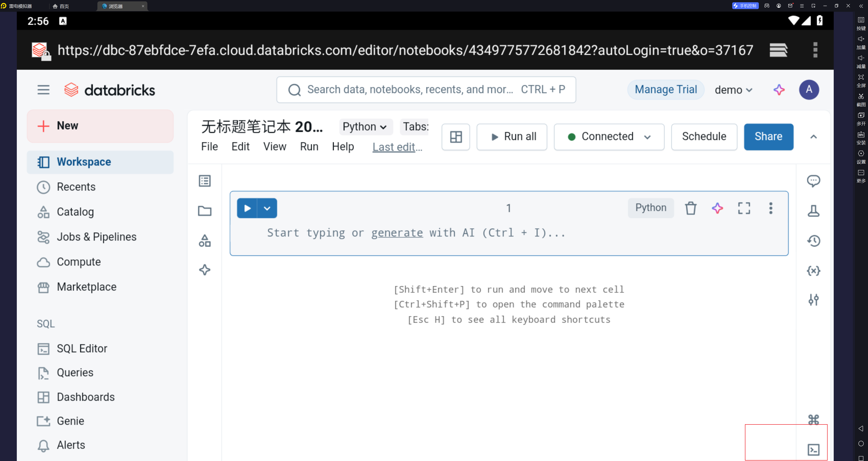Click the Databricks search field

pyautogui.click(x=426, y=90)
